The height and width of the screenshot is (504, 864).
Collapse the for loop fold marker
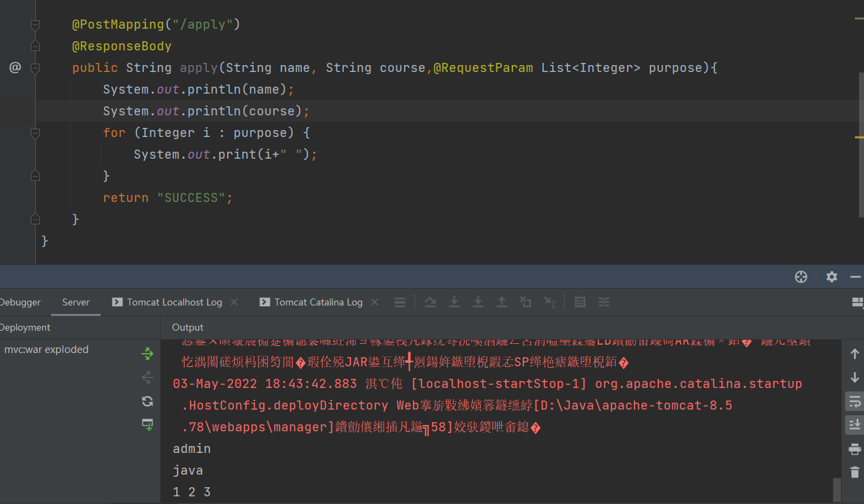click(x=35, y=133)
